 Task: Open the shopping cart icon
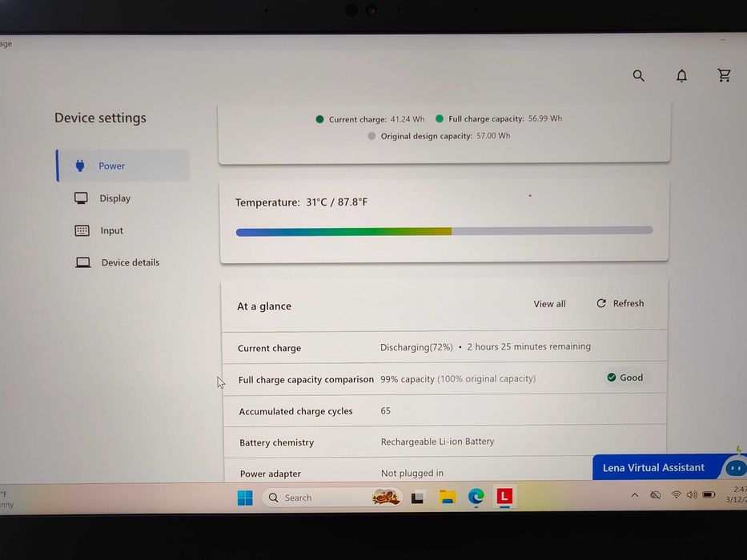click(724, 75)
